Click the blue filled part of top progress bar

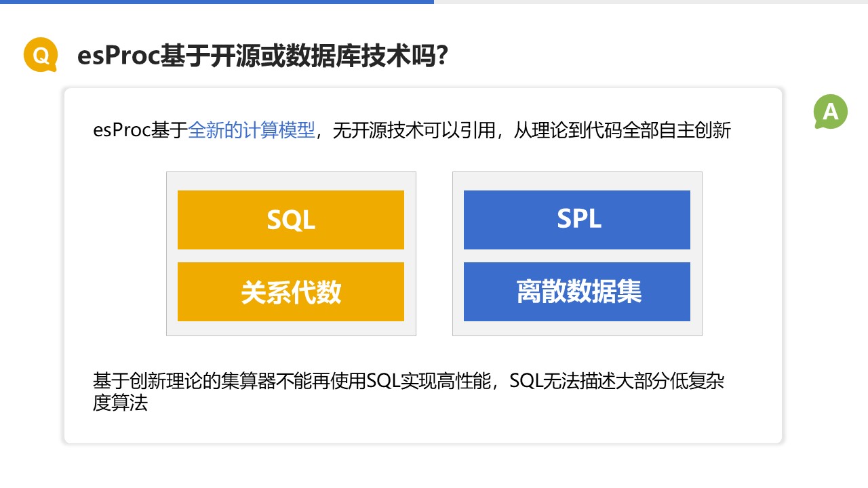(217, 2)
